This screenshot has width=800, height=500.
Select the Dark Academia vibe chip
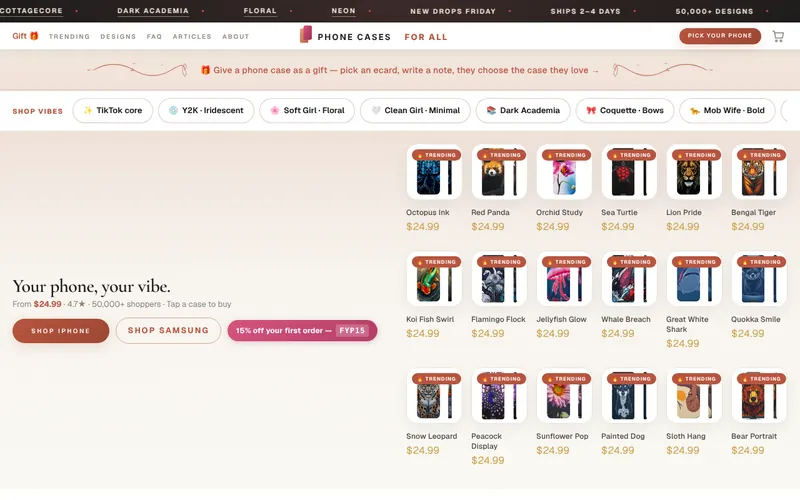[x=523, y=111]
